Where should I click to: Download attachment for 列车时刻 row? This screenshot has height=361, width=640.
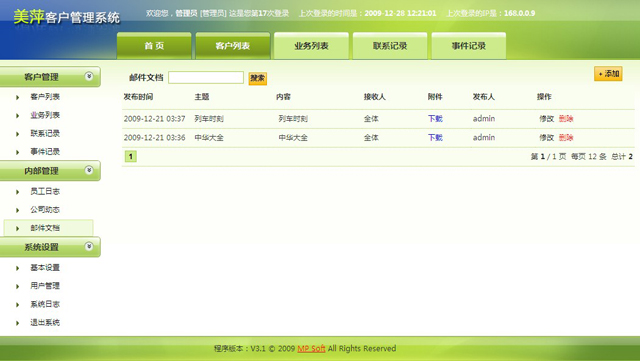tap(435, 119)
